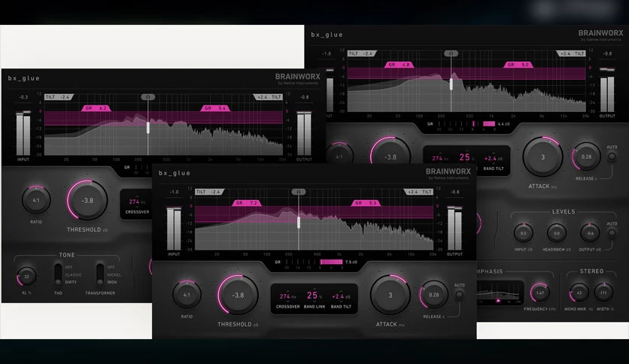Increase BAND LINK with its up arrow

[314, 289]
